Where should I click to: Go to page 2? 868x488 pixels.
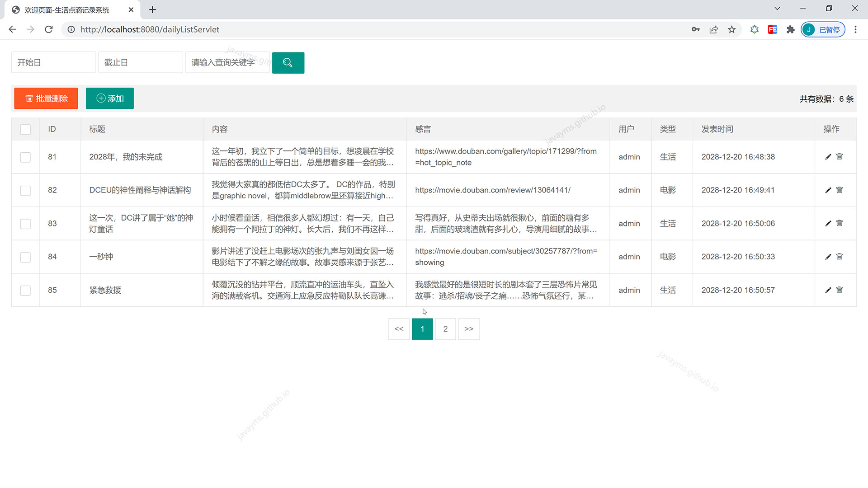(445, 329)
